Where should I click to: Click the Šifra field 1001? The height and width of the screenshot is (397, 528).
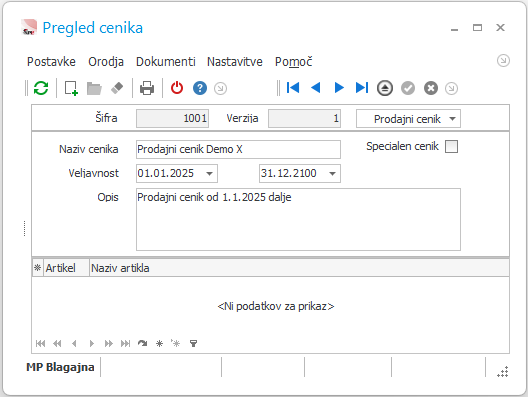pyautogui.click(x=172, y=119)
